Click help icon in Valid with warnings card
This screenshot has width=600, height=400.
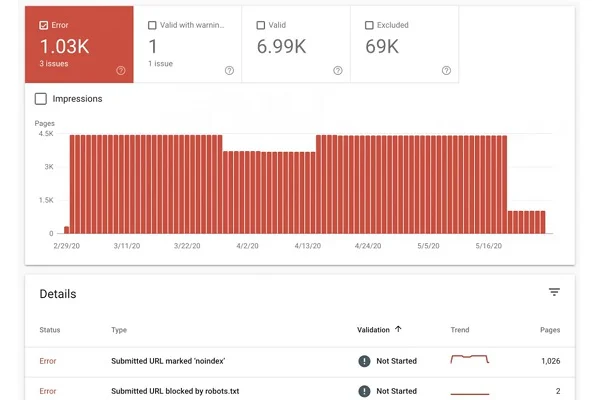[x=229, y=70]
